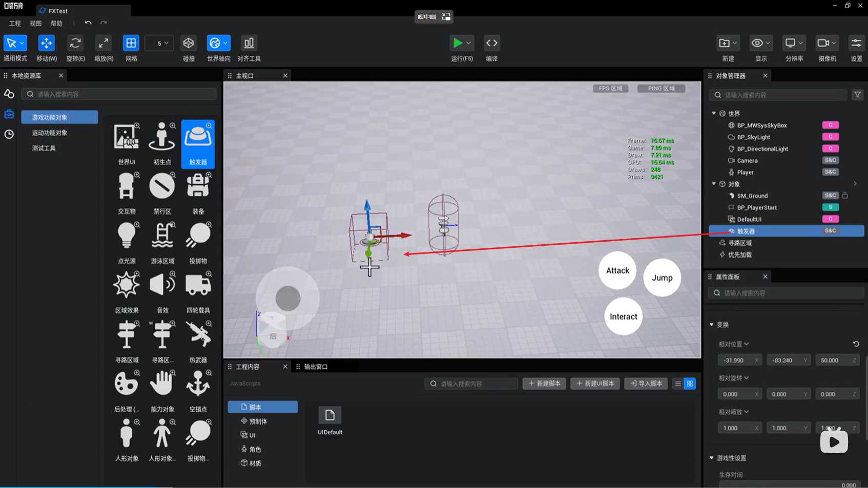Toggle lock on SM_Ground row
This screenshot has width=868, height=488.
pos(845,196)
